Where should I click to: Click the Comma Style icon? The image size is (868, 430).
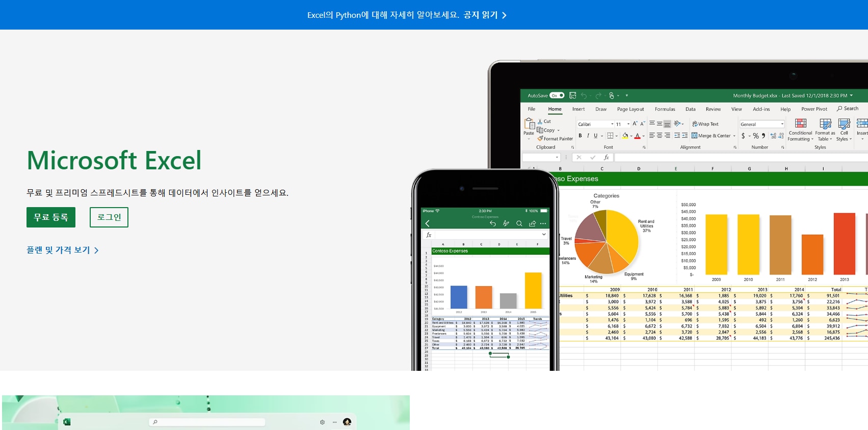coord(764,136)
